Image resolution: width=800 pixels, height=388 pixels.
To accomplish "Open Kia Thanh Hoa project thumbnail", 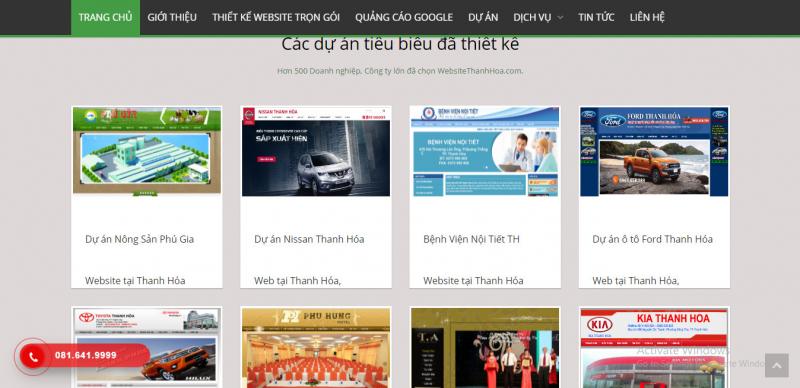I will point(654,348).
